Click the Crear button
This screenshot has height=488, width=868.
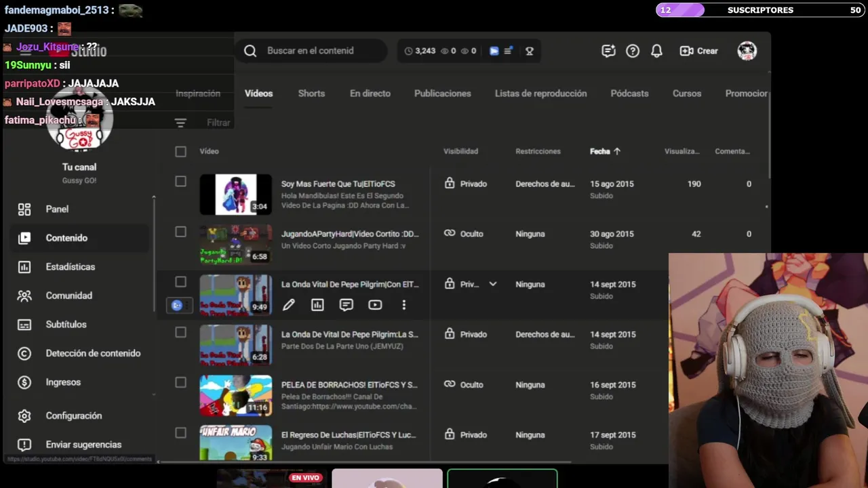[698, 51]
